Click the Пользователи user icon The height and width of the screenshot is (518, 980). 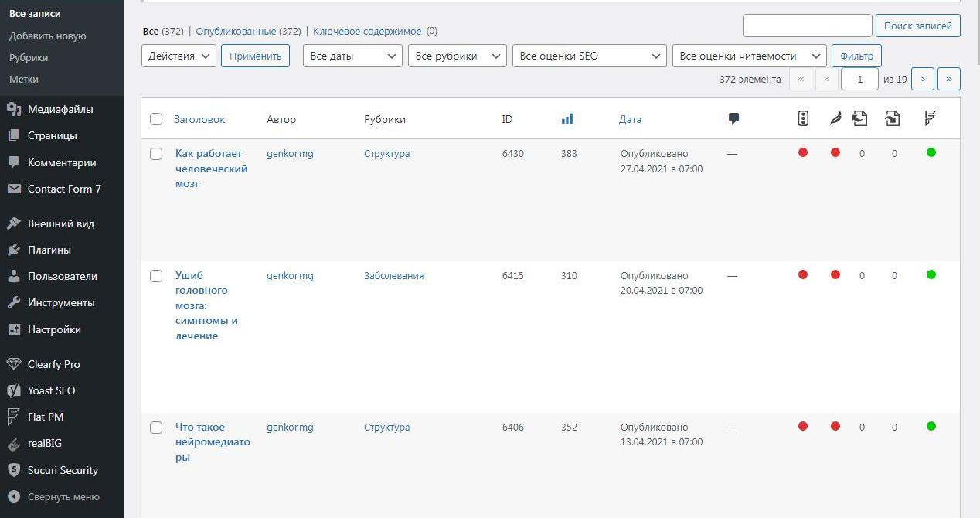point(13,276)
